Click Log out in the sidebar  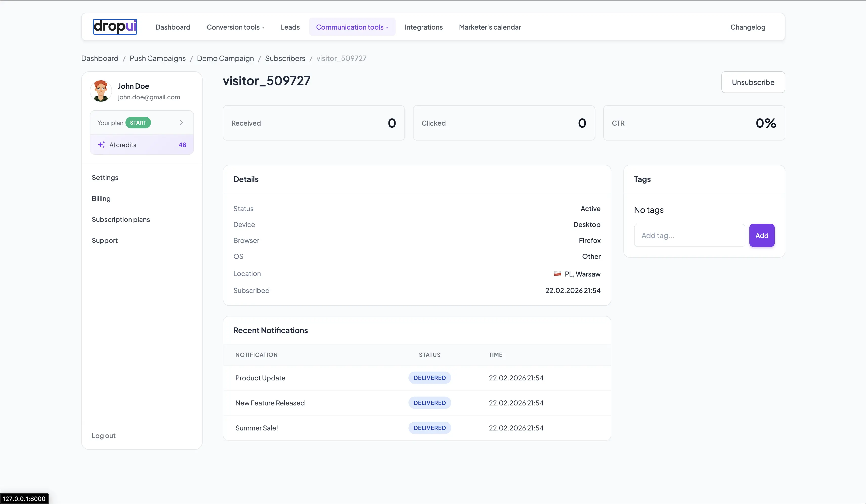(x=103, y=435)
